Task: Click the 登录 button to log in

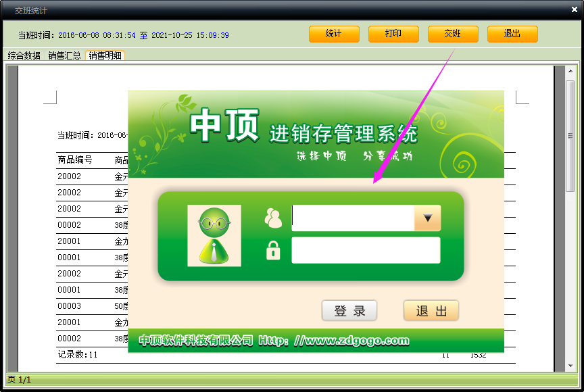Action: click(x=349, y=310)
